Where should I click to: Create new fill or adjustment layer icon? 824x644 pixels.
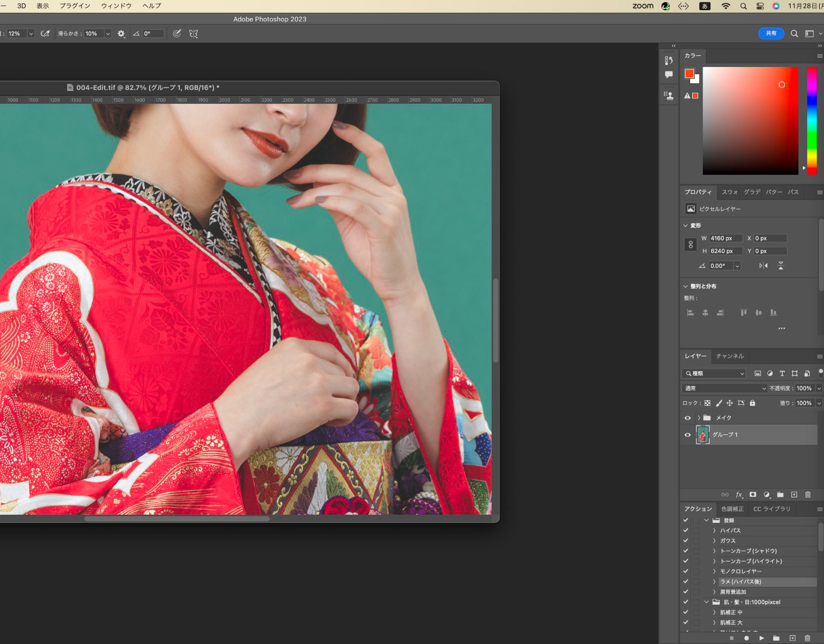[x=767, y=495]
